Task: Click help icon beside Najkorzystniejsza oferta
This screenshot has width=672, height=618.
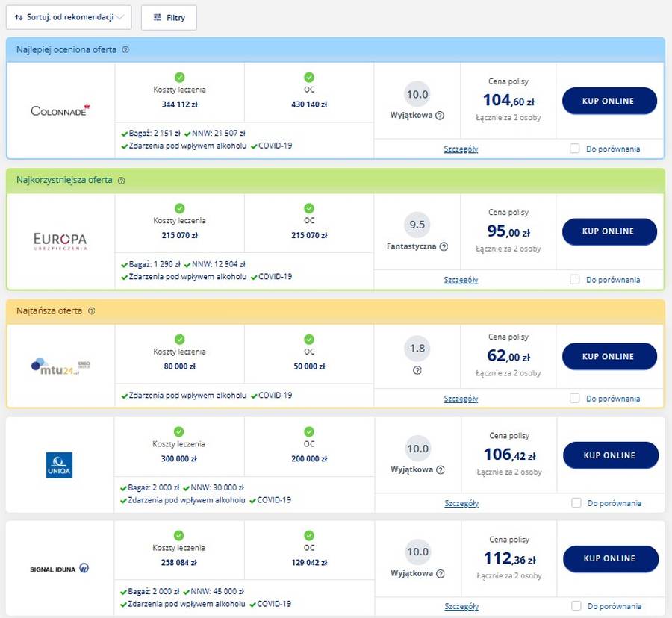Action: coord(121,181)
